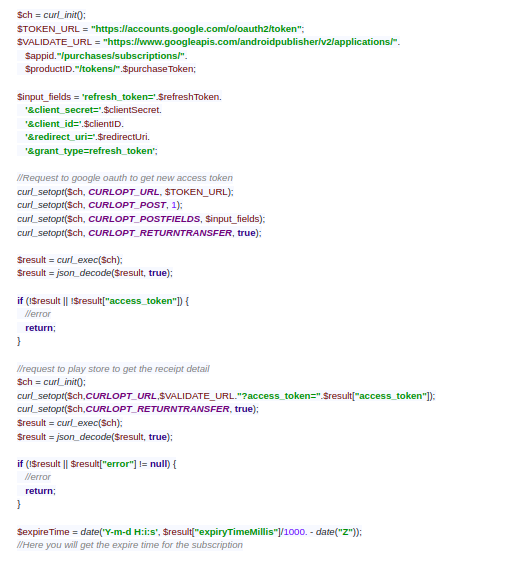Click the CURLOPT_URL $TOKEN_URL setopt line

[x=125, y=192]
